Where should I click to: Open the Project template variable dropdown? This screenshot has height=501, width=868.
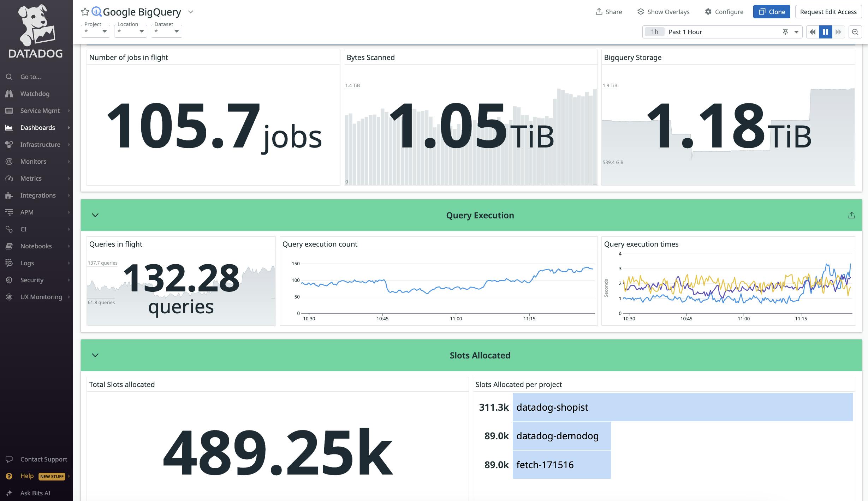point(96,31)
